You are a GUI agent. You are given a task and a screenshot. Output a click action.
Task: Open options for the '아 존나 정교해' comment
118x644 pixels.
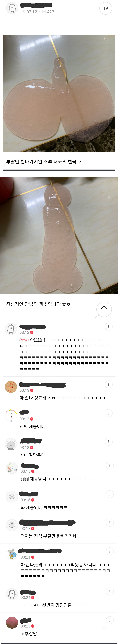(x=108, y=384)
